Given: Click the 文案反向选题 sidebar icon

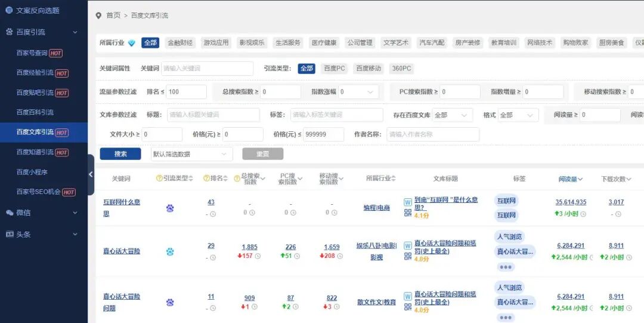Looking at the screenshot, I should [x=9, y=10].
